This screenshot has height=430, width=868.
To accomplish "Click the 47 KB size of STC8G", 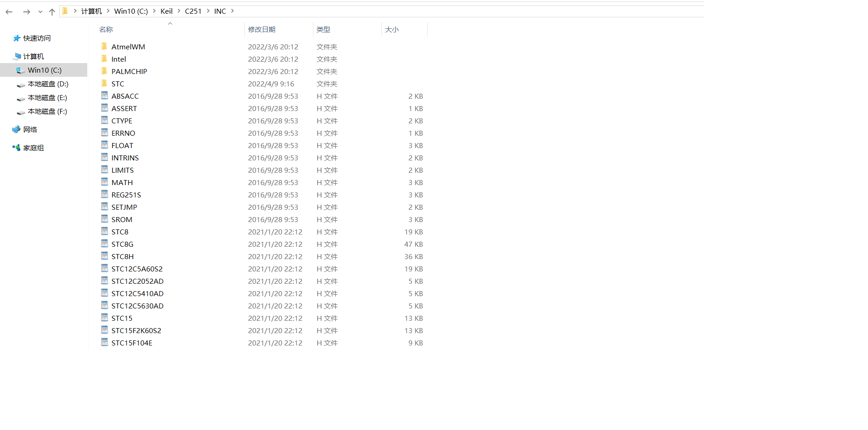I will [x=413, y=244].
